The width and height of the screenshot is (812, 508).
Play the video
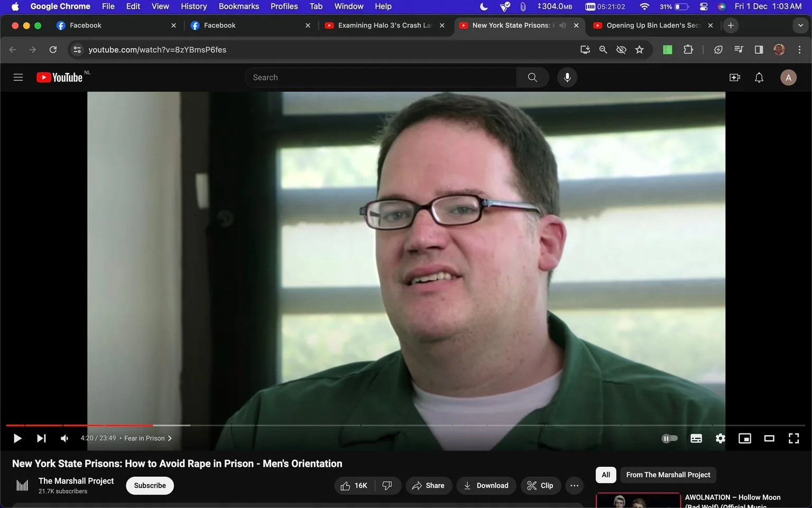click(x=17, y=438)
